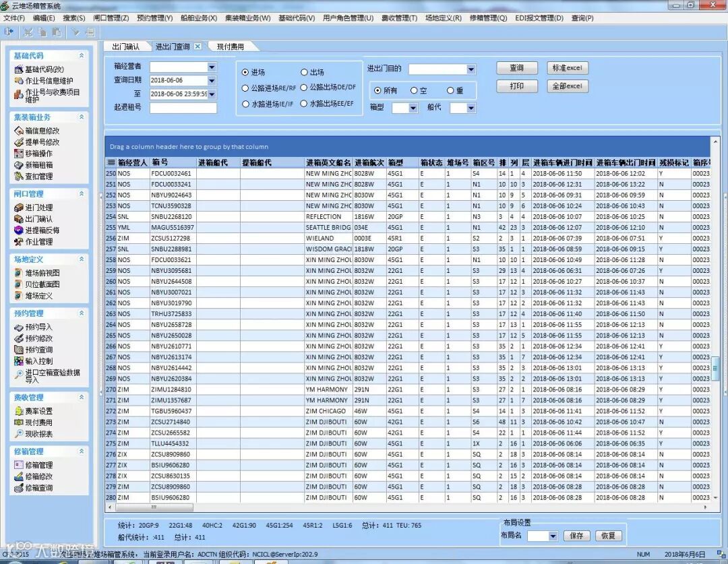Switch to the 现付费用 tab
Viewport: 728px width, 564px height.
pyautogui.click(x=231, y=46)
